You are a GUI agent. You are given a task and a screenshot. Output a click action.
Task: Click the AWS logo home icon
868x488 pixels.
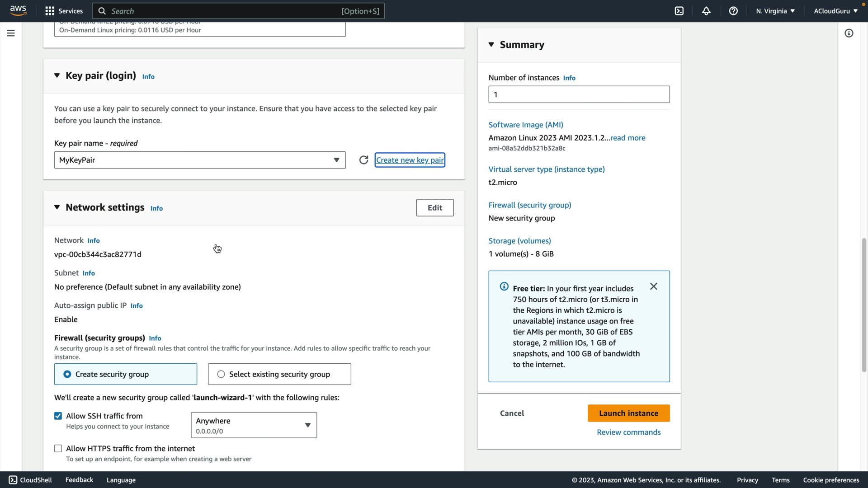coord(18,10)
